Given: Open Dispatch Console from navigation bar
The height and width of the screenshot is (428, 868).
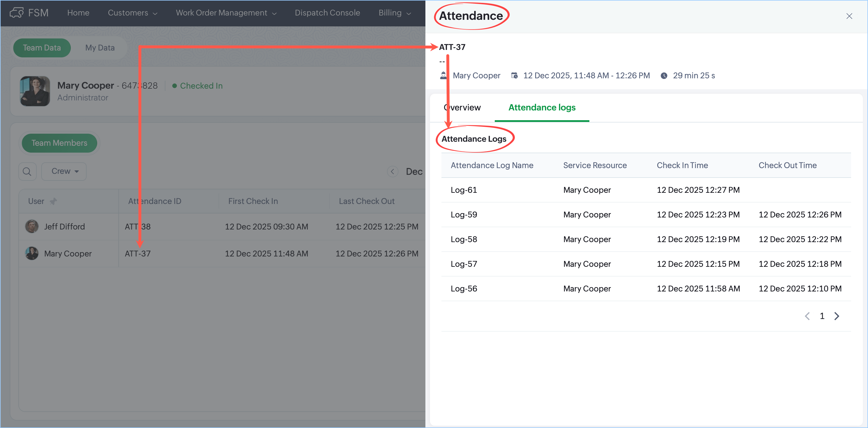Looking at the screenshot, I should pyautogui.click(x=327, y=13).
